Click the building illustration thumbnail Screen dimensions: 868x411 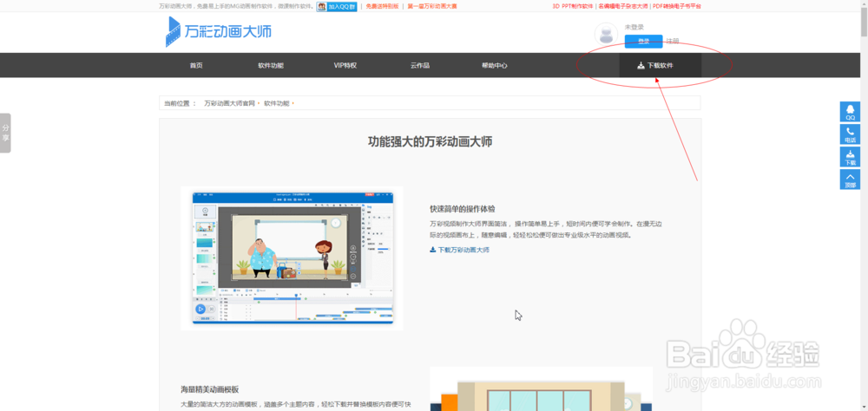tap(542, 388)
